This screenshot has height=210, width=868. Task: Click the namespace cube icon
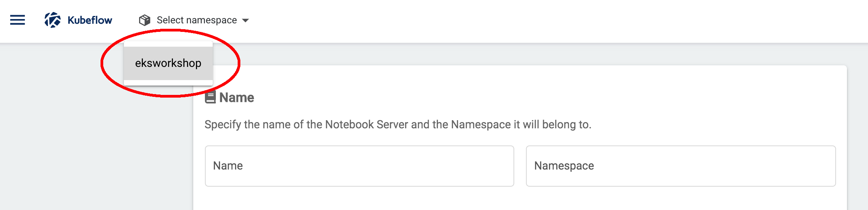(x=145, y=20)
